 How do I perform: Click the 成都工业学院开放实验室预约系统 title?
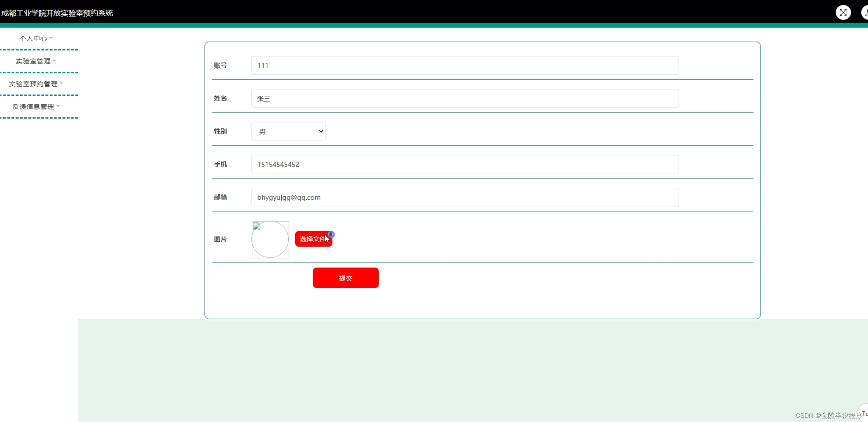(x=57, y=13)
